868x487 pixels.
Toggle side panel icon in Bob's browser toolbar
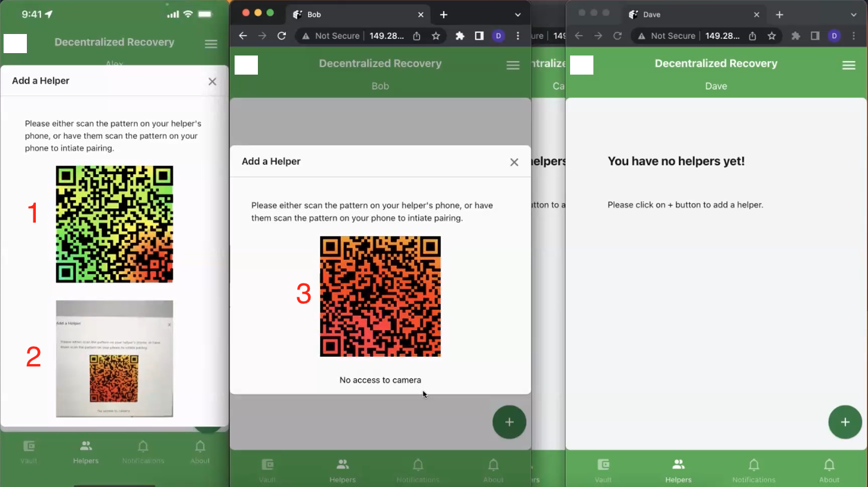(479, 36)
